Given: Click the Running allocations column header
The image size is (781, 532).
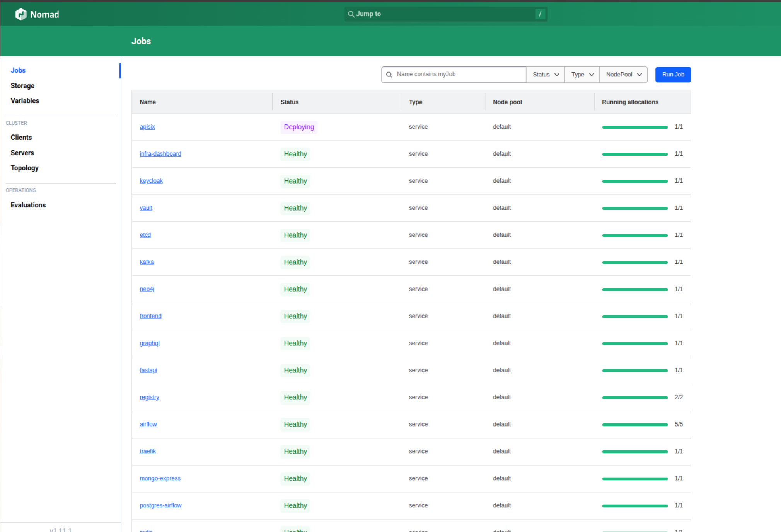Looking at the screenshot, I should [630, 102].
